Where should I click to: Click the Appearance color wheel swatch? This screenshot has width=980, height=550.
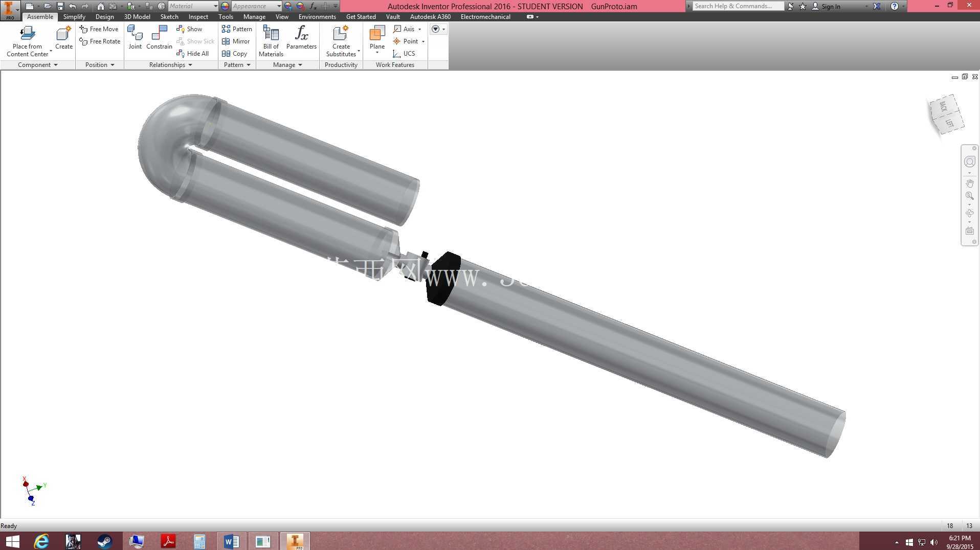(x=225, y=6)
